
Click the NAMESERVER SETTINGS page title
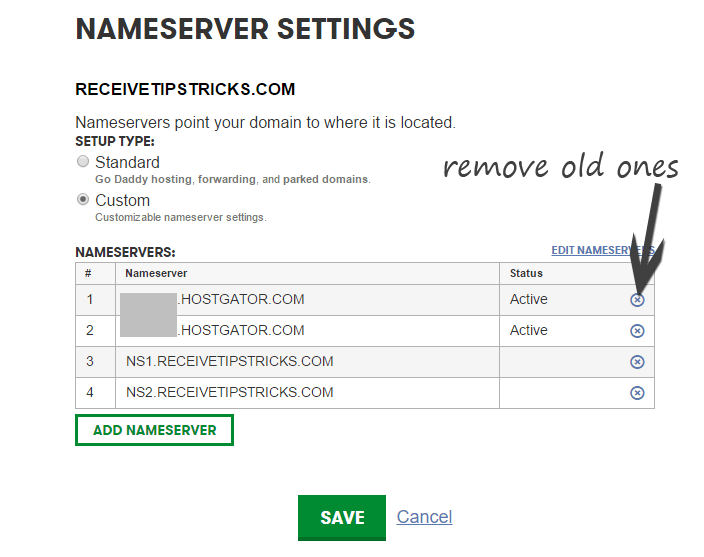click(x=245, y=29)
